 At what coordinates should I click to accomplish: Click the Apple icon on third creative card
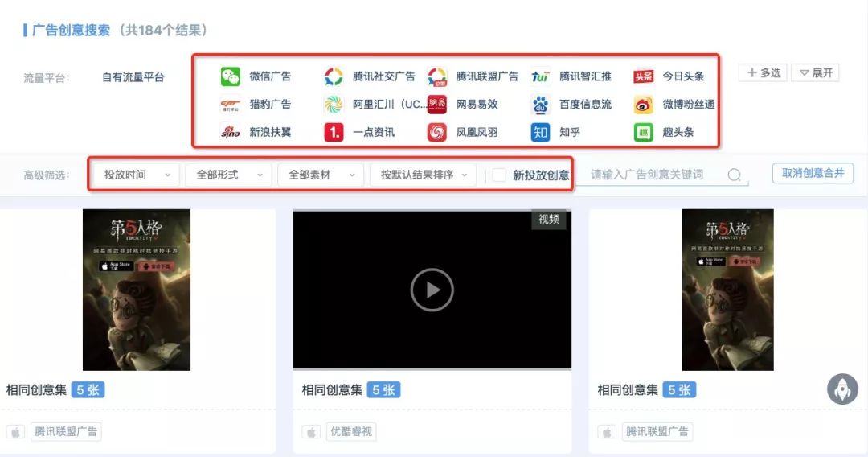point(607,432)
